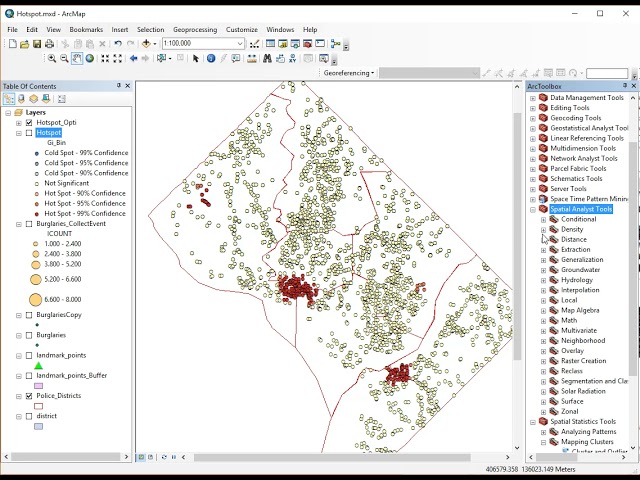Expand the Density toolset
640x480 pixels.
pyautogui.click(x=543, y=230)
